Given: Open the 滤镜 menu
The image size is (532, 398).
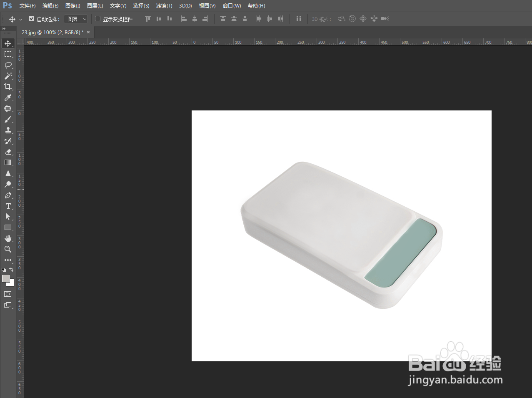Looking at the screenshot, I should [x=164, y=5].
